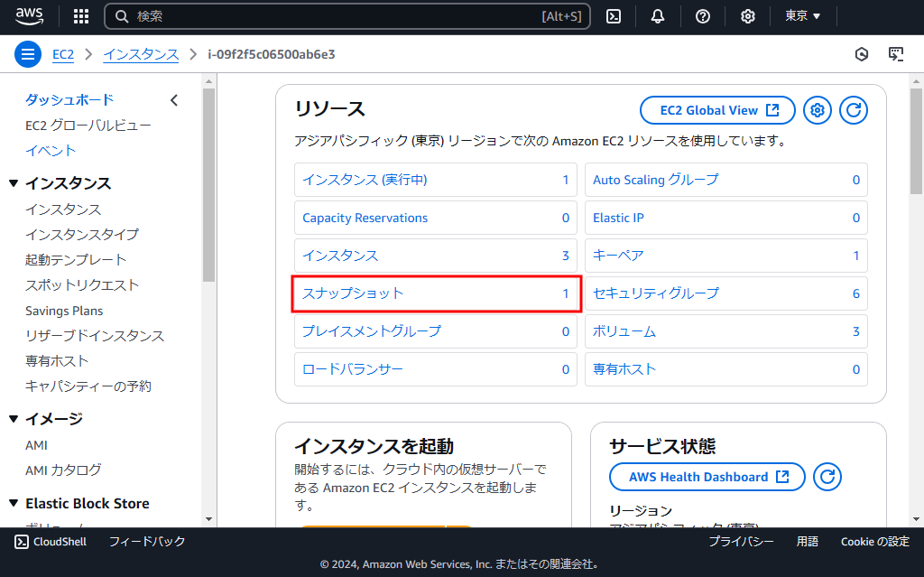Screen dimensions: 924x577
Task: Select 起動テンプレート in the sidebar
Action: click(76, 260)
